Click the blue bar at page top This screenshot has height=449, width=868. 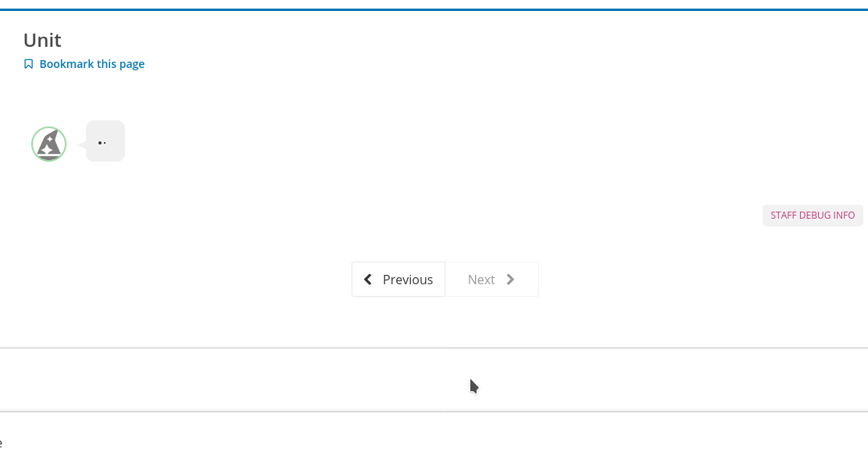click(x=434, y=9)
